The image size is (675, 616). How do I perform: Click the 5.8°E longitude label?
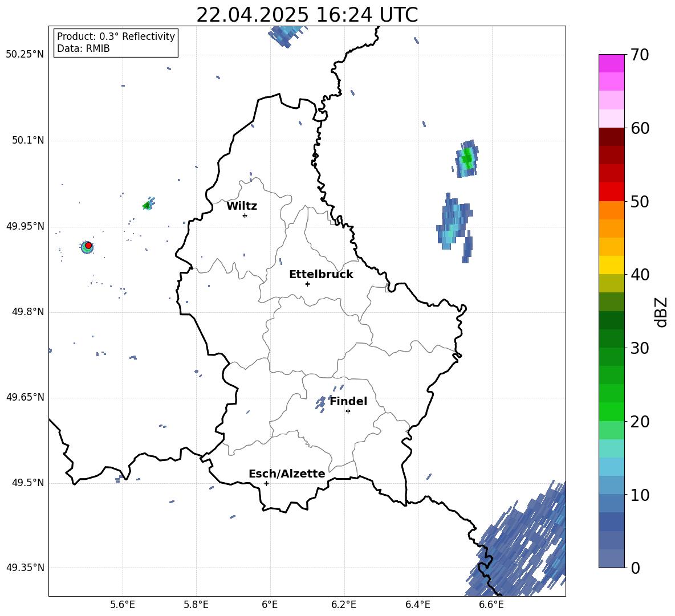point(196,605)
